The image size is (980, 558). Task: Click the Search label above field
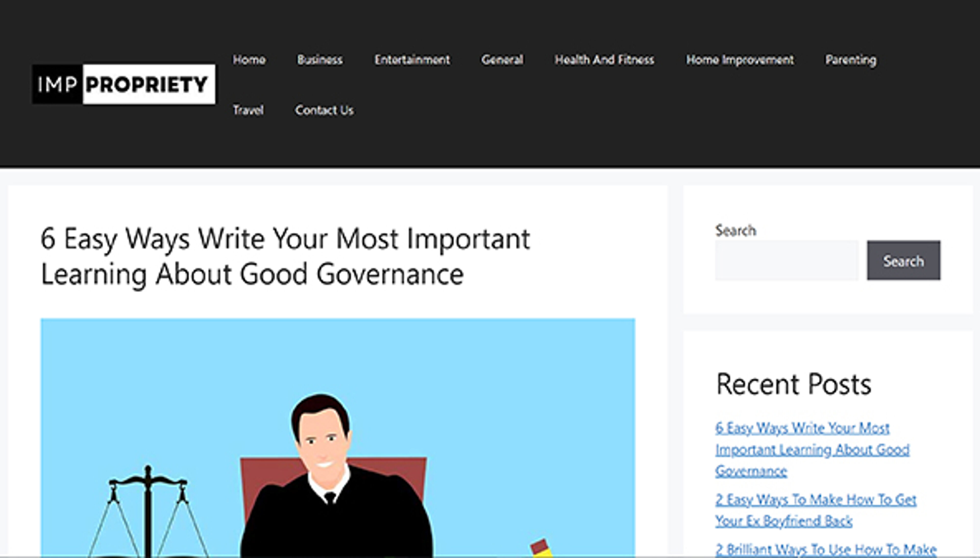736,230
